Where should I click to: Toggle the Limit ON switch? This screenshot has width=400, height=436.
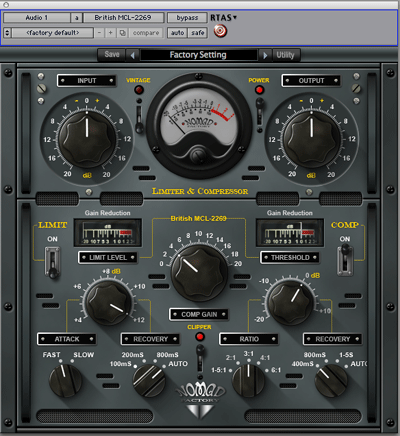pos(52,262)
